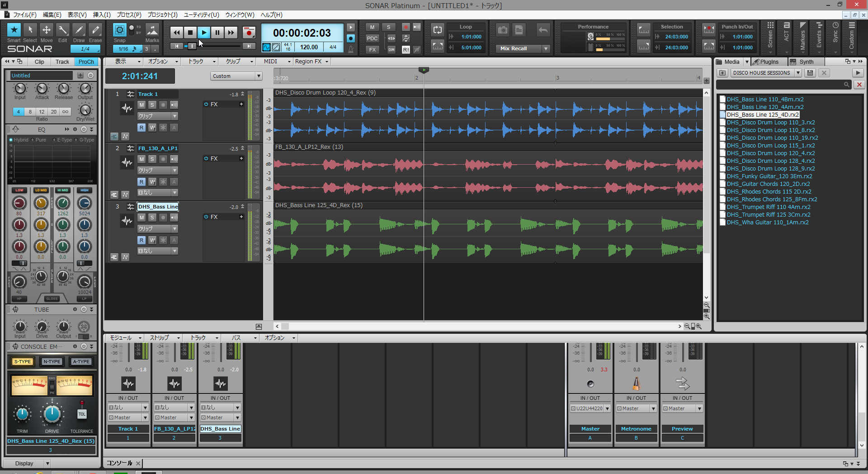Image resolution: width=868 pixels, height=474 pixels.
Task: Enable input echo on Track 1
Action: [x=174, y=105]
